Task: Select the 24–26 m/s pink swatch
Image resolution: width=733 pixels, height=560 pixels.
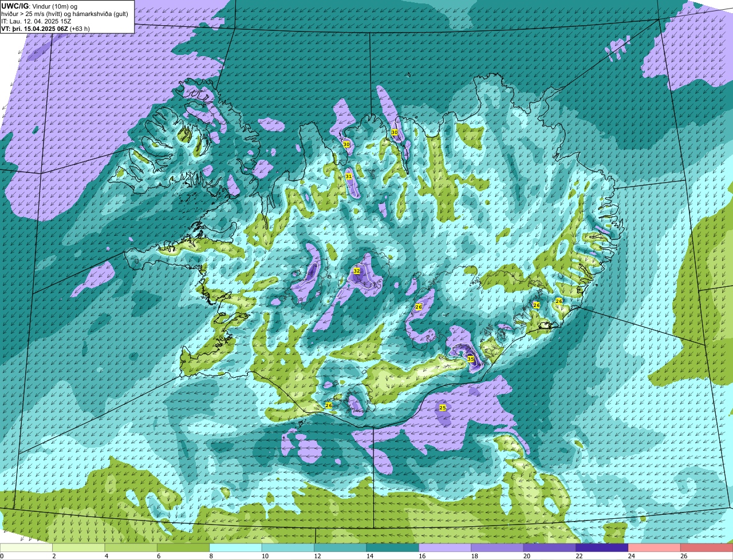Action: pyautogui.click(x=655, y=547)
